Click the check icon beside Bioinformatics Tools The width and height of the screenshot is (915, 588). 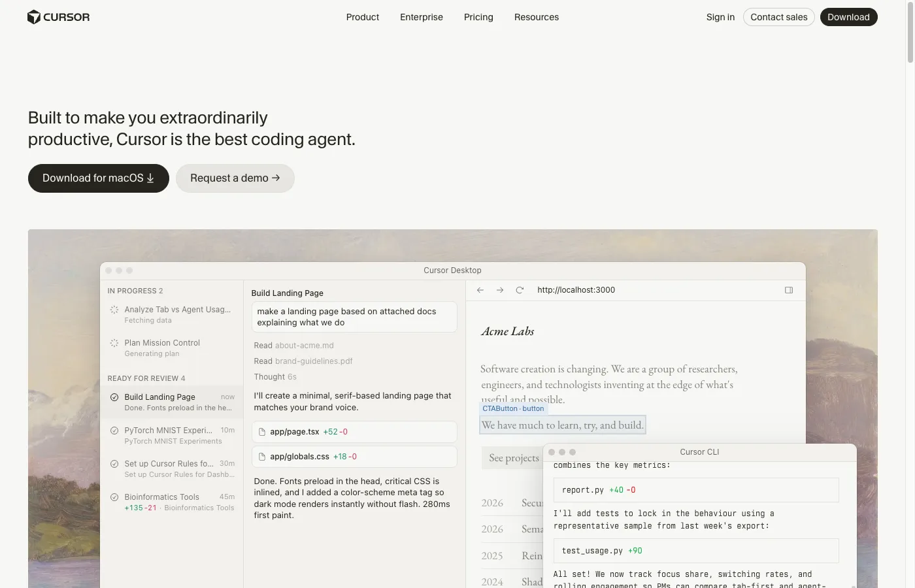(x=114, y=497)
